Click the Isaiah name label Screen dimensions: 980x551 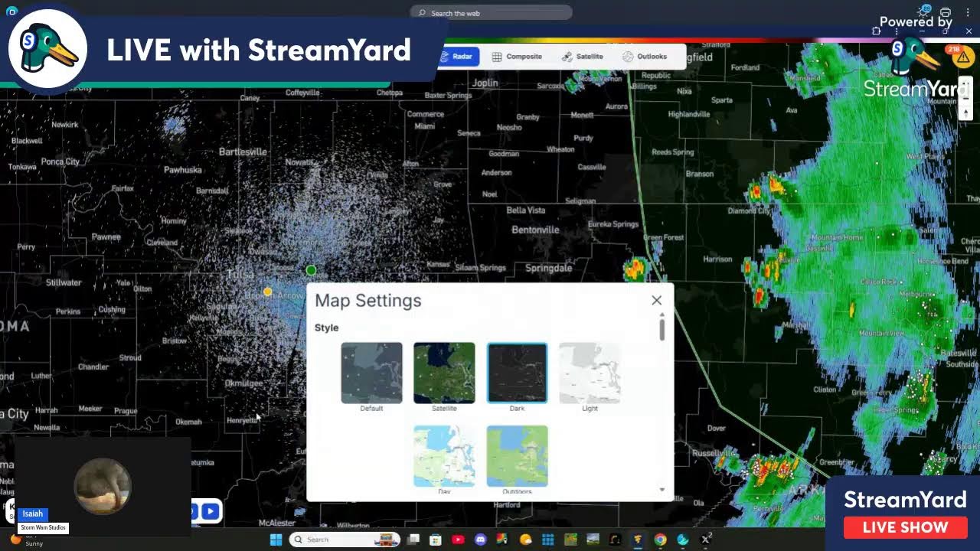[33, 514]
